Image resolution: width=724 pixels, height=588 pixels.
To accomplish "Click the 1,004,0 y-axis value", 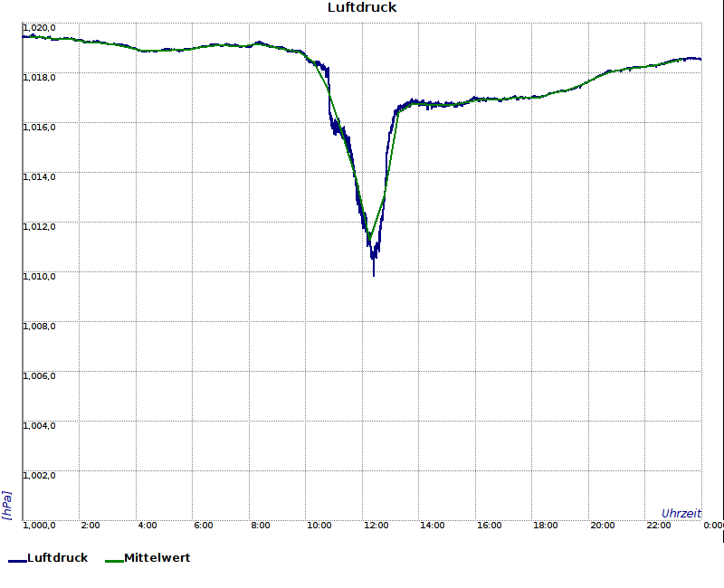I will click(x=39, y=425).
